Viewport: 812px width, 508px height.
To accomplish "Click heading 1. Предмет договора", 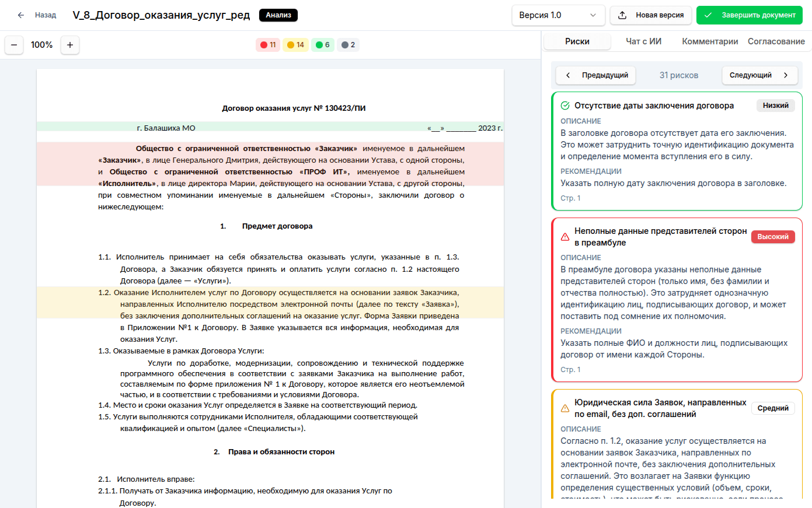I will tap(266, 226).
